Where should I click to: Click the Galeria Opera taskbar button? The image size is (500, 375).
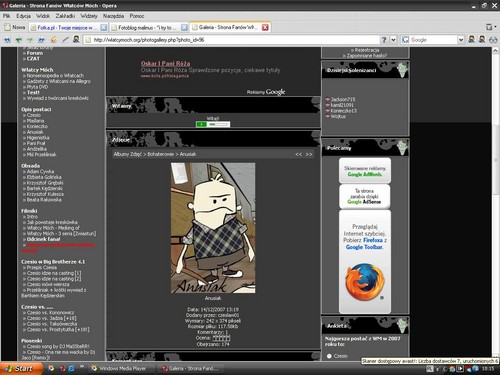click(191, 369)
